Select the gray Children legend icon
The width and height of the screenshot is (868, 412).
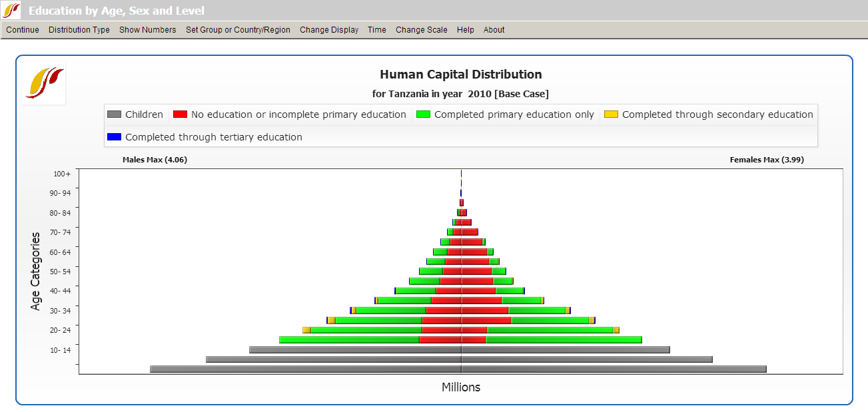pyautogui.click(x=114, y=114)
